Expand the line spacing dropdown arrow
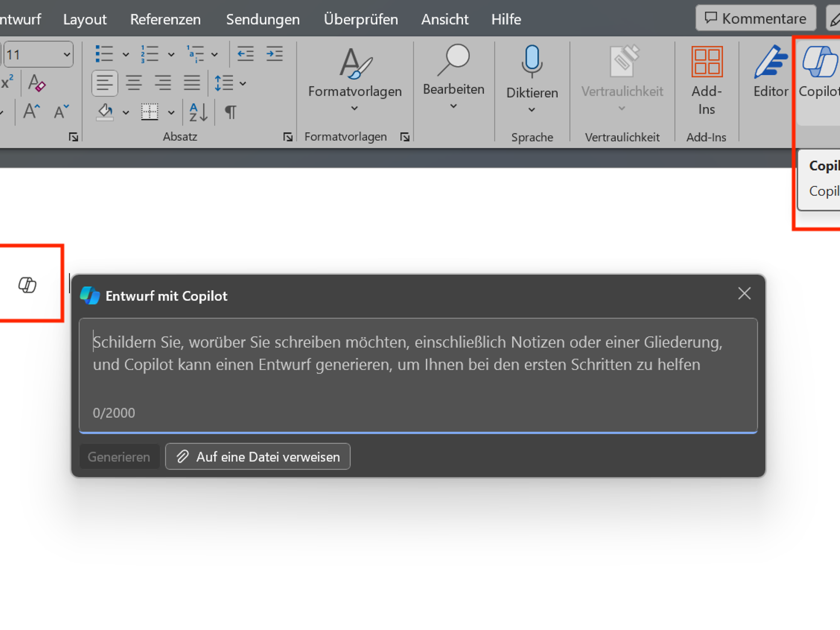The image size is (840, 630). pyautogui.click(x=243, y=83)
